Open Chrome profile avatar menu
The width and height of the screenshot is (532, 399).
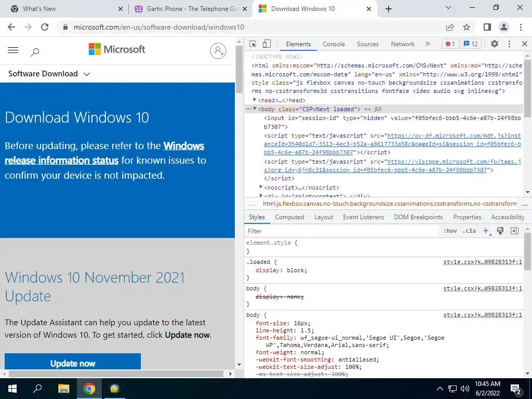[504, 27]
